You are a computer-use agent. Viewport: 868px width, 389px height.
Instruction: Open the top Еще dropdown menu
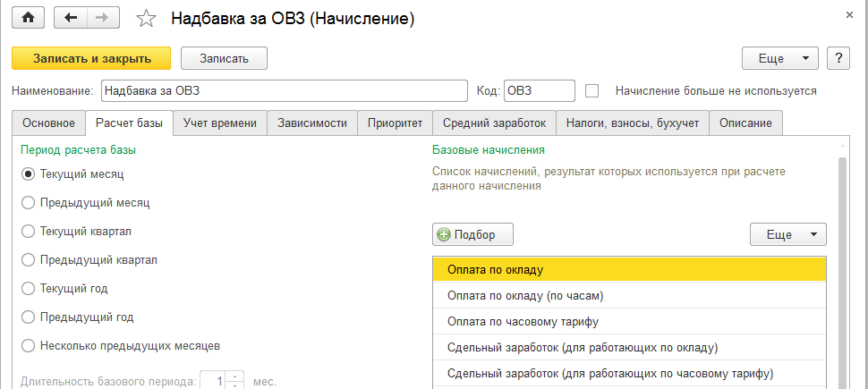point(780,58)
